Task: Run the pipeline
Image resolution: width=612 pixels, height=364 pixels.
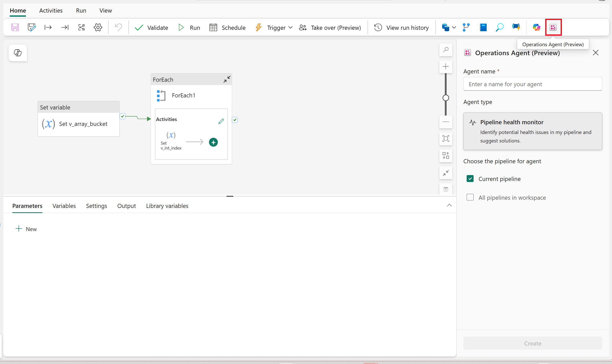Action: [x=189, y=27]
